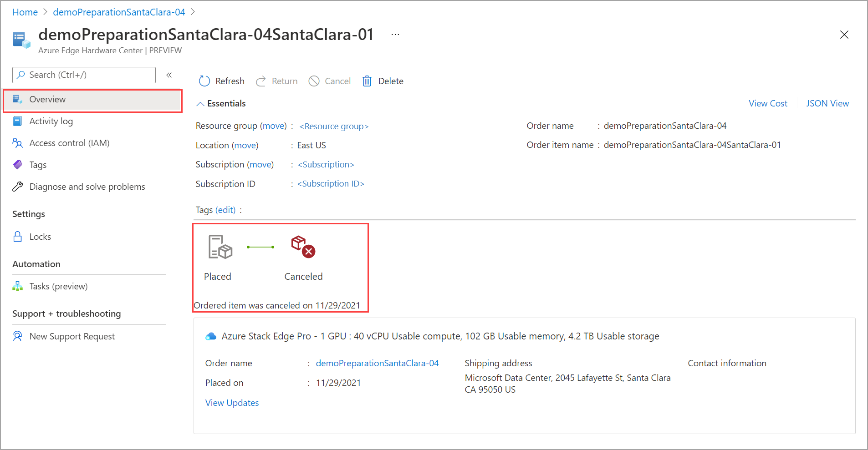Click the Locks padlock icon

(18, 237)
